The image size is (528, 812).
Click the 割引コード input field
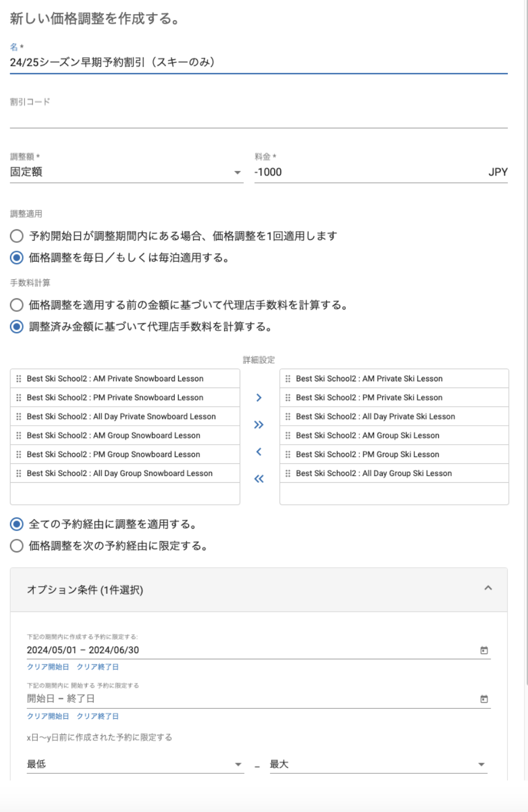[259, 118]
